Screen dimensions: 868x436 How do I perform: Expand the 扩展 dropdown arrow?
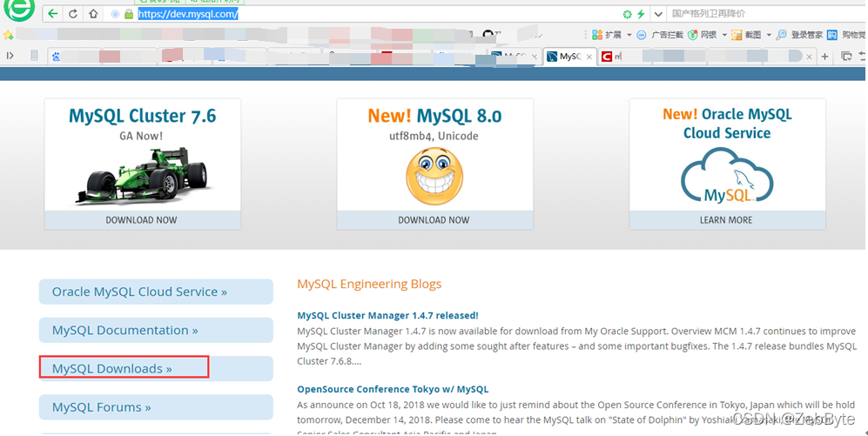click(629, 36)
